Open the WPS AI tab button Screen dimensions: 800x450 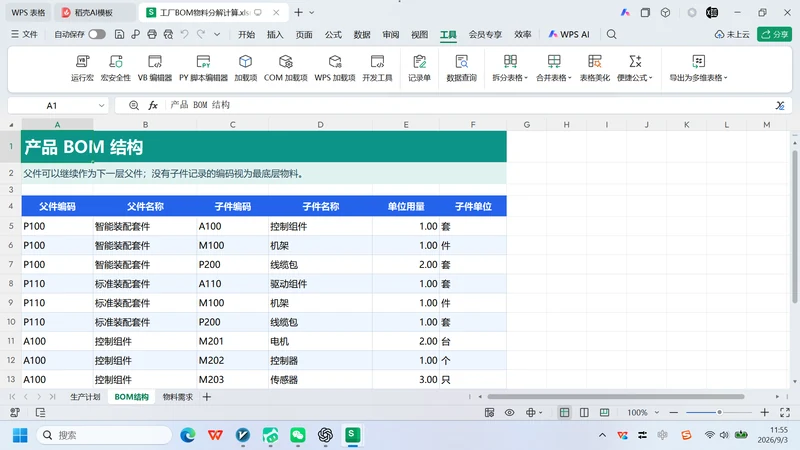569,34
